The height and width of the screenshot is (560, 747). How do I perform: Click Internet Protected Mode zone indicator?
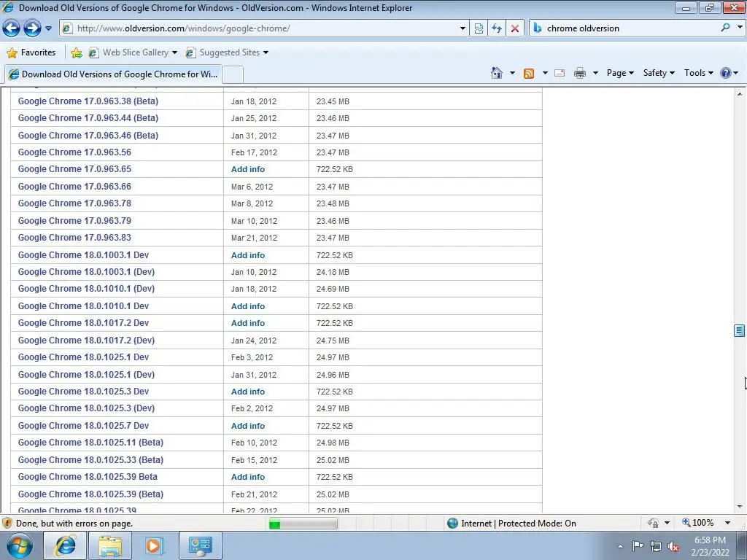coord(511,524)
